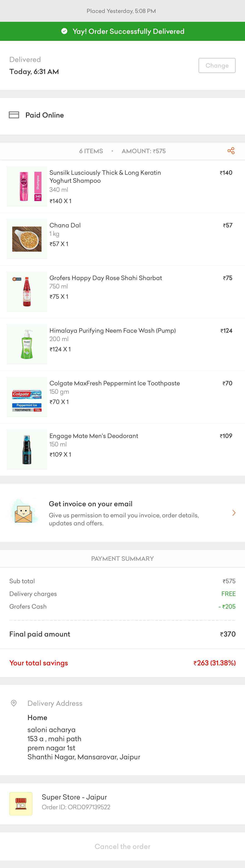Tap the Himalaya Neem Face Wash image
Viewport: 245px width, 868px height.
coord(27,344)
